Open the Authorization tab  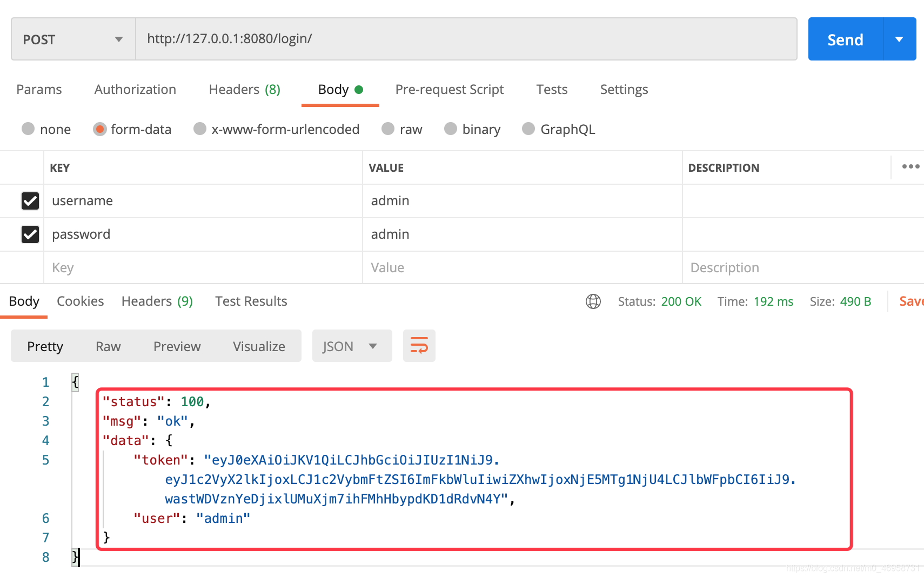135,89
